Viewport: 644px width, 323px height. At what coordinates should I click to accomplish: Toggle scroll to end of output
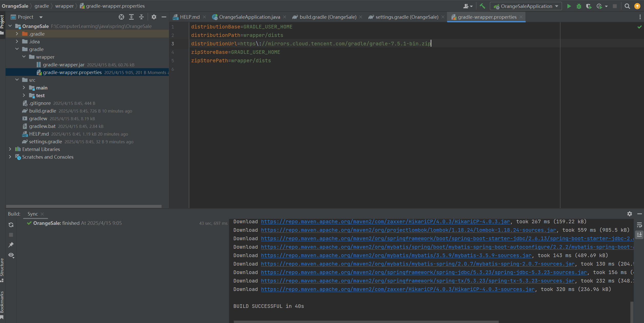[639, 235]
